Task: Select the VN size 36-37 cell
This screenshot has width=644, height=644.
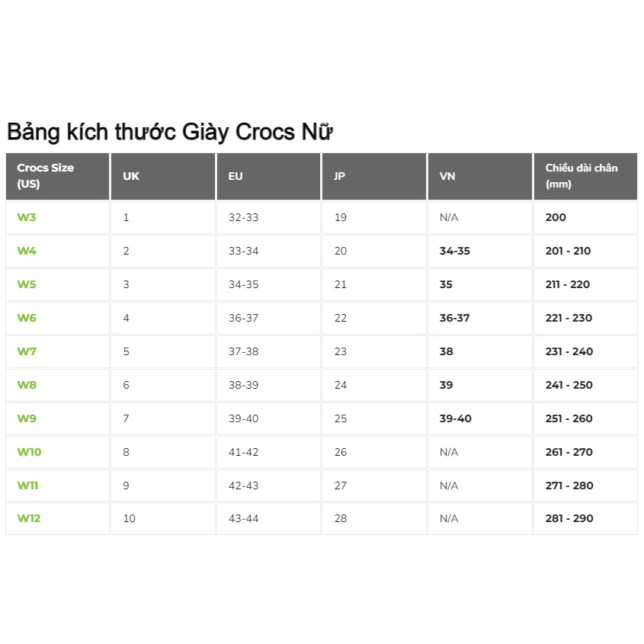Action: tap(454, 318)
